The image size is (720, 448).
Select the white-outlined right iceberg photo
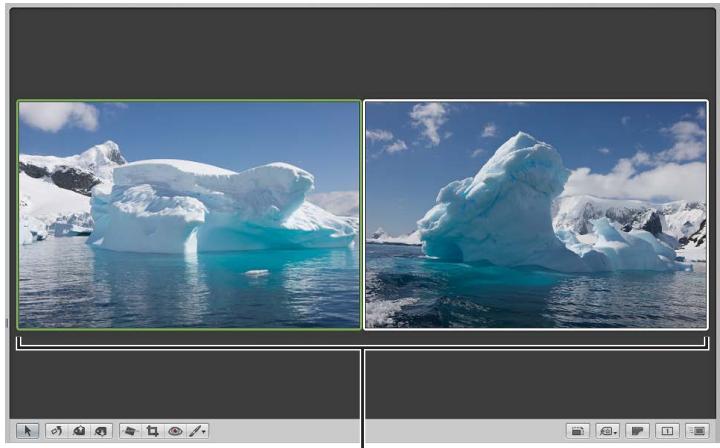536,215
